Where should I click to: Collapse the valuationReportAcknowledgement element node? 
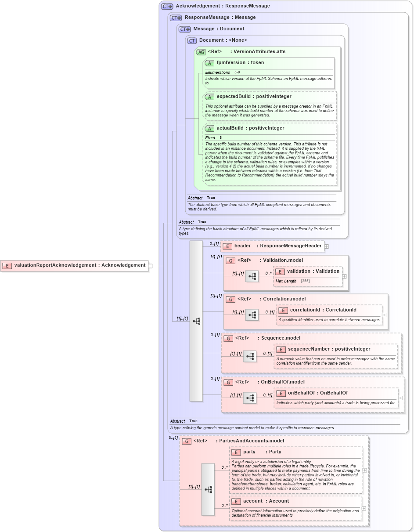click(150, 265)
